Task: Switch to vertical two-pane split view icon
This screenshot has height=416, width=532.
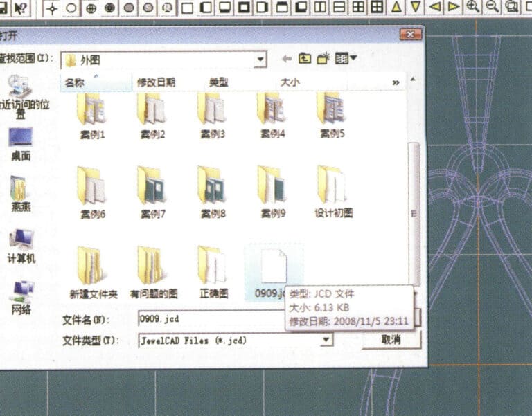Action: [x=319, y=7]
